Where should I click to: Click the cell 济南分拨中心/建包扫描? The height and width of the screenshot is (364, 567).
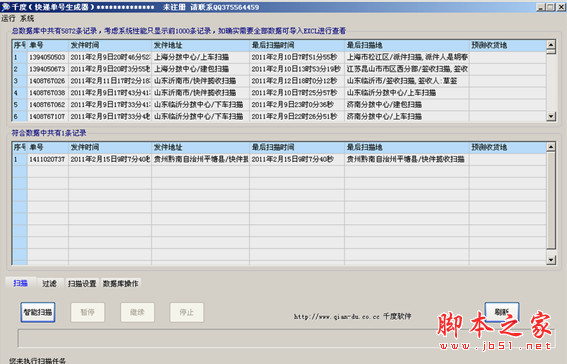coord(407,105)
